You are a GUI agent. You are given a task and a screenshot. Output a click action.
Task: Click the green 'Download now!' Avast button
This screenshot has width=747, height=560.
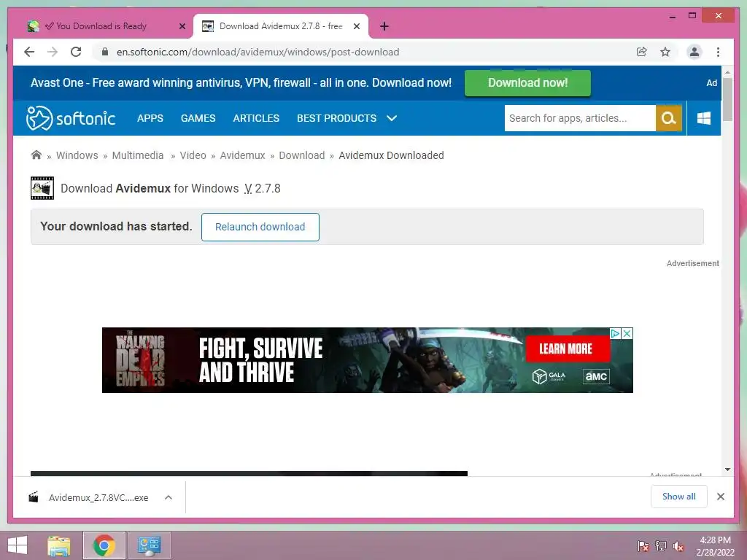tap(528, 83)
